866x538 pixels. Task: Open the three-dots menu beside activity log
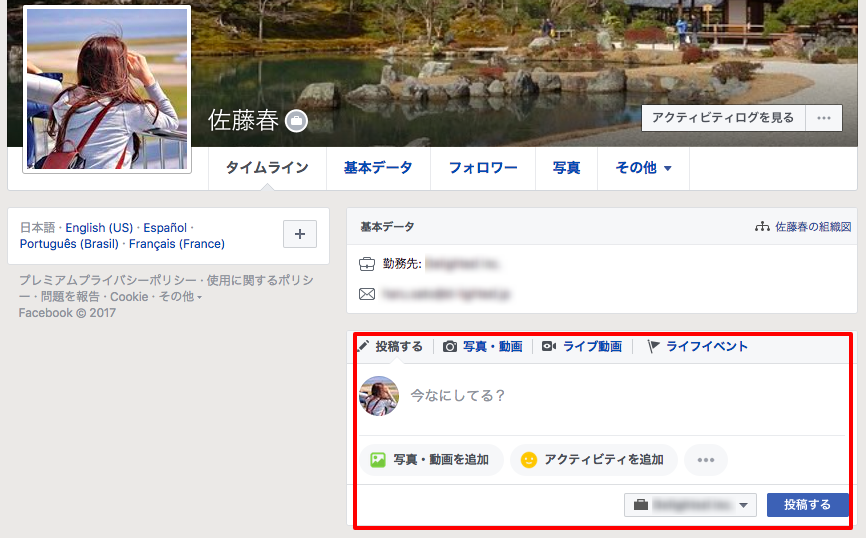click(823, 118)
